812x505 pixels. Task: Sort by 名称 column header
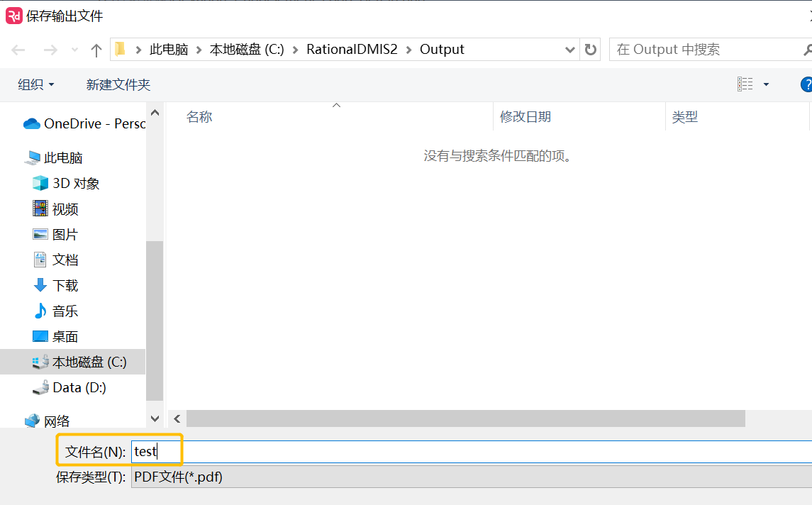199,117
